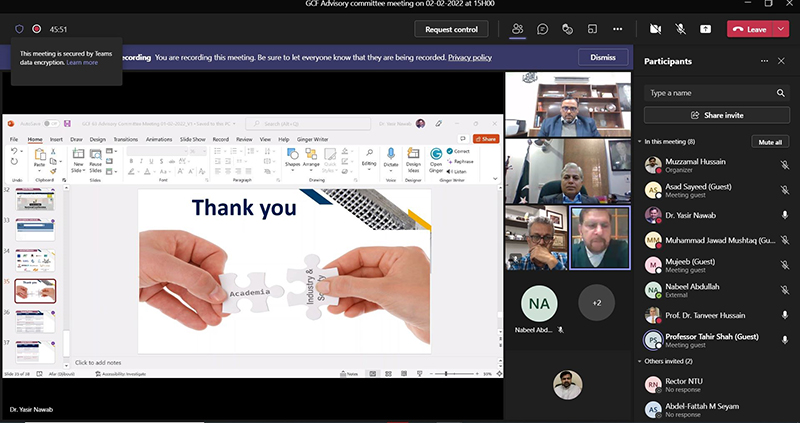Open the Rooms icon in meeting toolbar

592,29
